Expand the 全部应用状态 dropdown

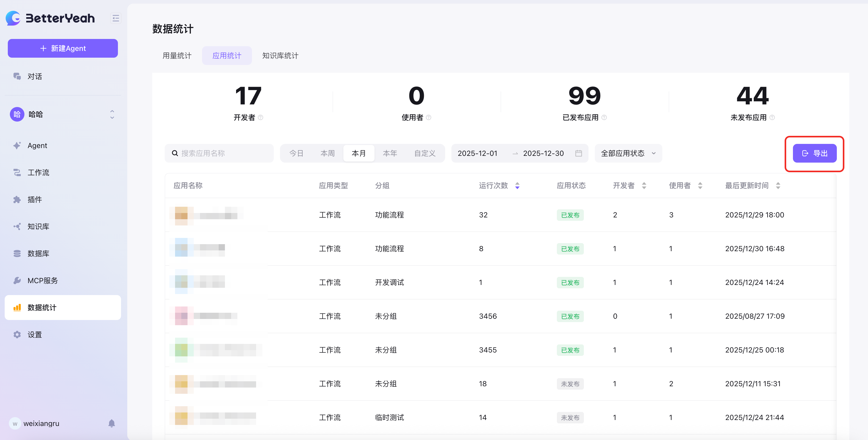[x=628, y=153]
